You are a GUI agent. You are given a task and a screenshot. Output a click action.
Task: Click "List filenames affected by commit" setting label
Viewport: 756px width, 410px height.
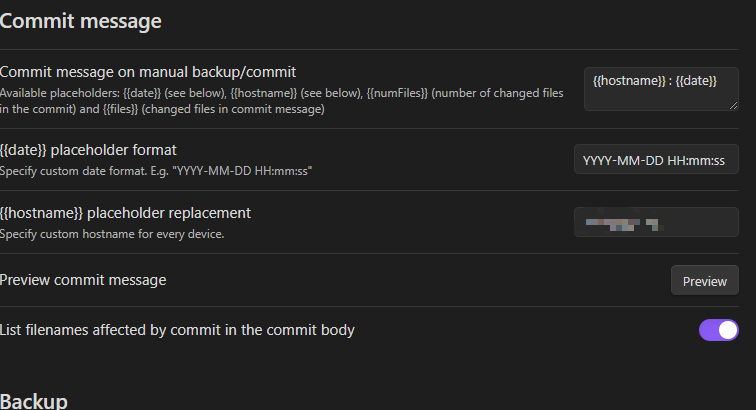[177, 329]
